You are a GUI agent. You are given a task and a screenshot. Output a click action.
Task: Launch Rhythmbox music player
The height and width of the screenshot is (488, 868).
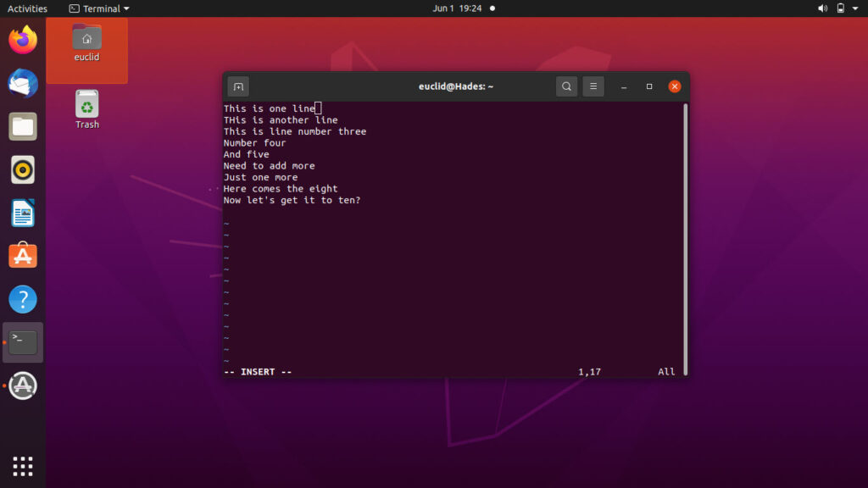point(23,169)
